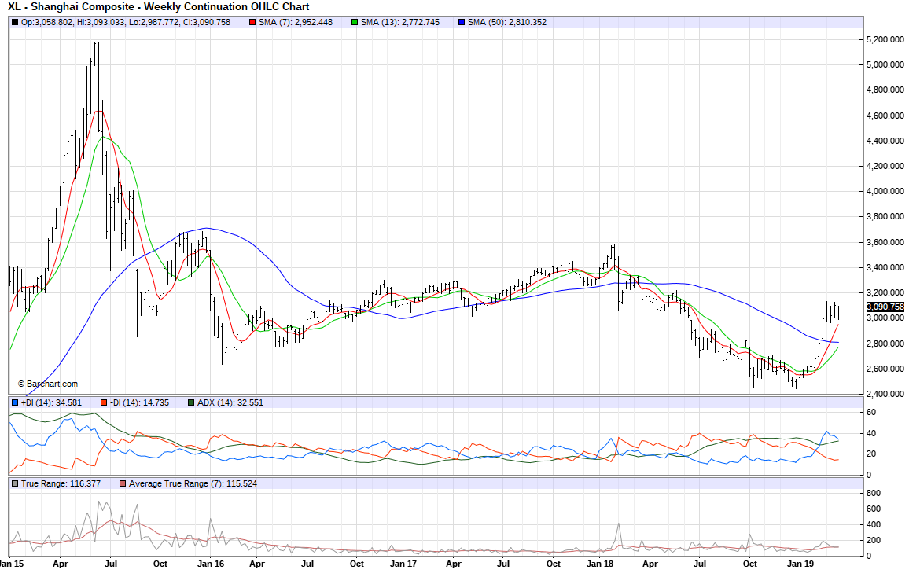
Task: Click the Barchart.com copyright text
Action: click(48, 384)
